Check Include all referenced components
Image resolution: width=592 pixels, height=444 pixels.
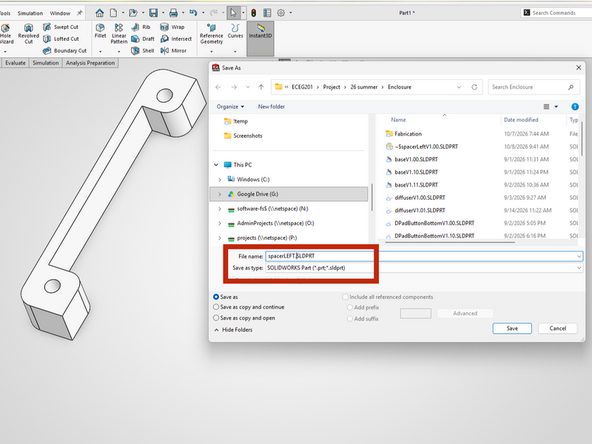[345, 297]
